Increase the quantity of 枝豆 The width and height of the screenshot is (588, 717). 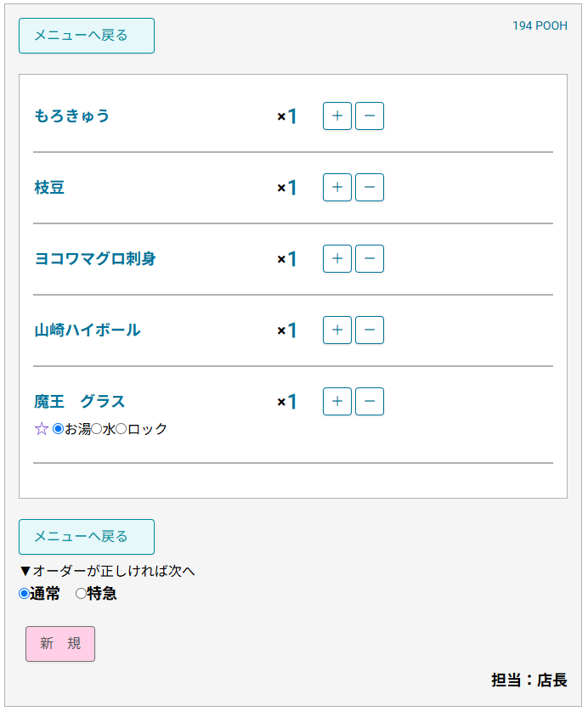[336, 187]
